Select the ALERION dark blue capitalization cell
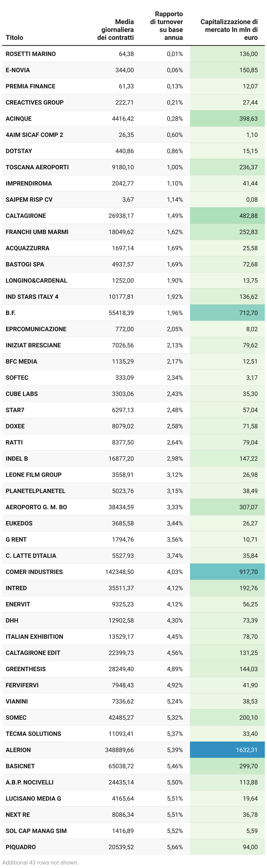Viewport: 267px width, 868px height. click(x=227, y=750)
